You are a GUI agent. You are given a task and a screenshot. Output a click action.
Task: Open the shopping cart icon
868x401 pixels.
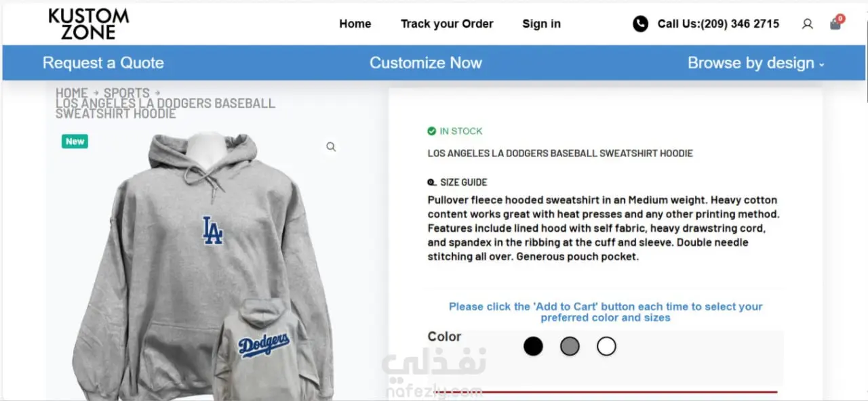pos(836,23)
